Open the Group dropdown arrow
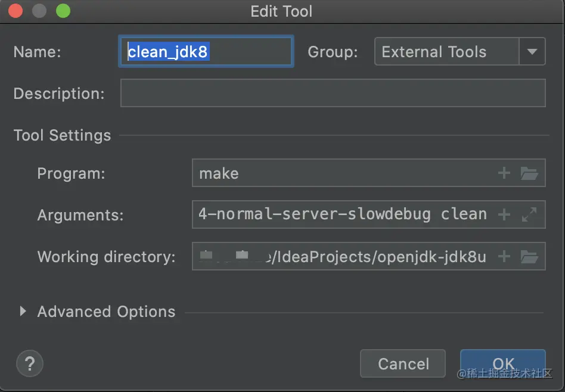 point(532,51)
